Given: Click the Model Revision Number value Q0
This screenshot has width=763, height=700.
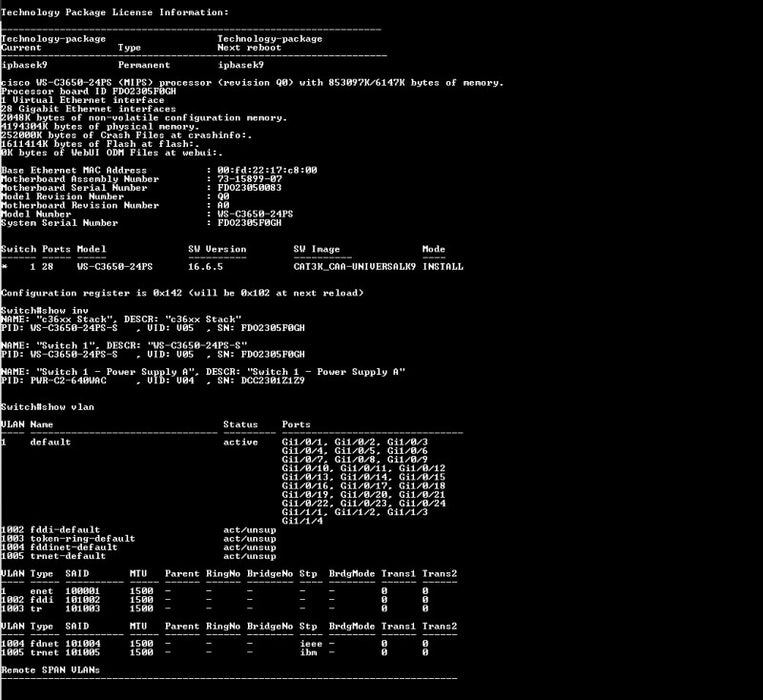Looking at the screenshot, I should [x=223, y=197].
